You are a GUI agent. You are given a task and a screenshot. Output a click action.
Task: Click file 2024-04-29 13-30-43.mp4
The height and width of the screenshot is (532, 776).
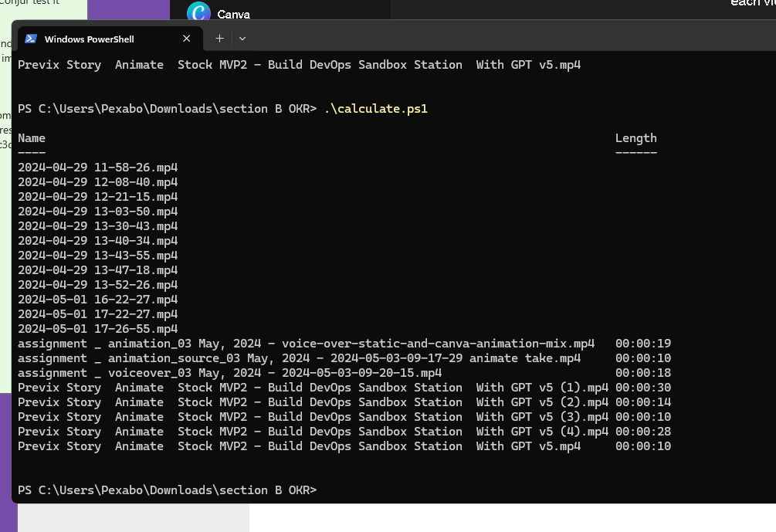coord(97,226)
